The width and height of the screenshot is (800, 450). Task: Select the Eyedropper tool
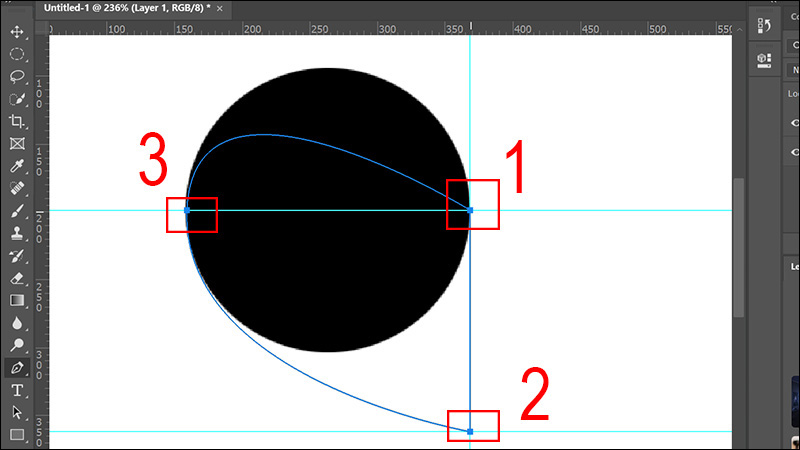pyautogui.click(x=17, y=166)
